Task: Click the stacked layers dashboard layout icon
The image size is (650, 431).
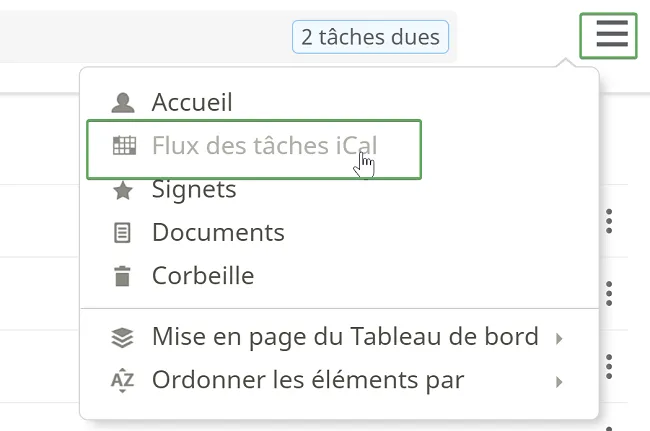Action: (x=123, y=337)
